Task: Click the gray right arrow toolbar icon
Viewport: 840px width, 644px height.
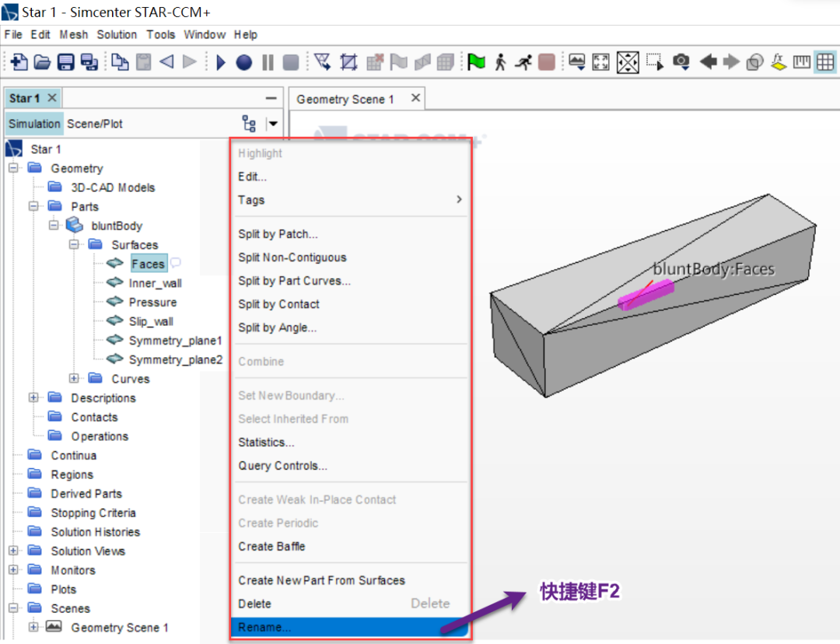Action: point(731,62)
